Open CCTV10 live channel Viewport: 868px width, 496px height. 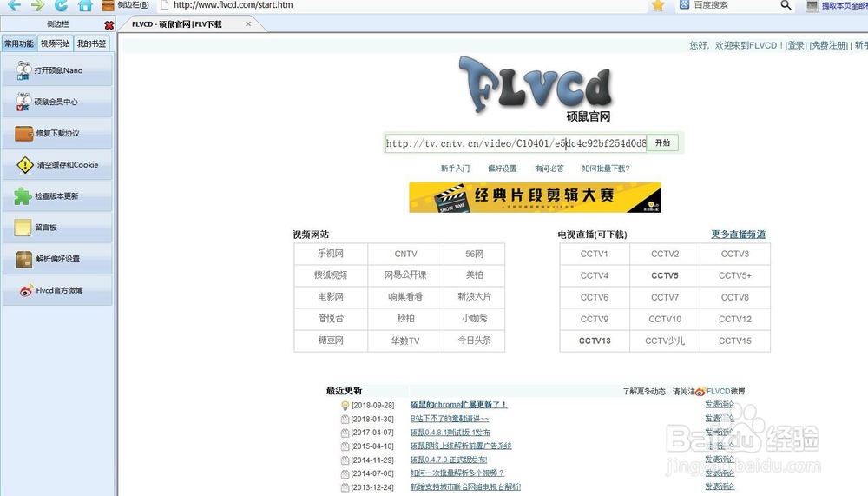coord(665,319)
